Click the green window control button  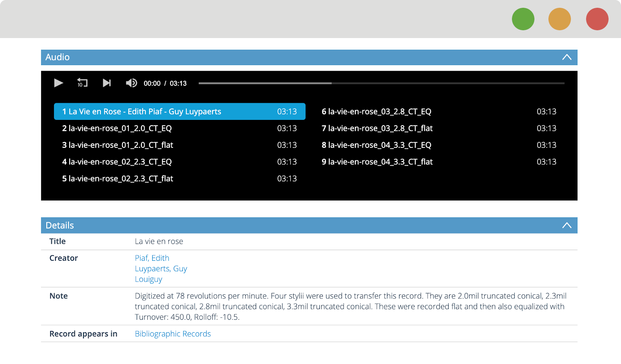[x=523, y=19]
